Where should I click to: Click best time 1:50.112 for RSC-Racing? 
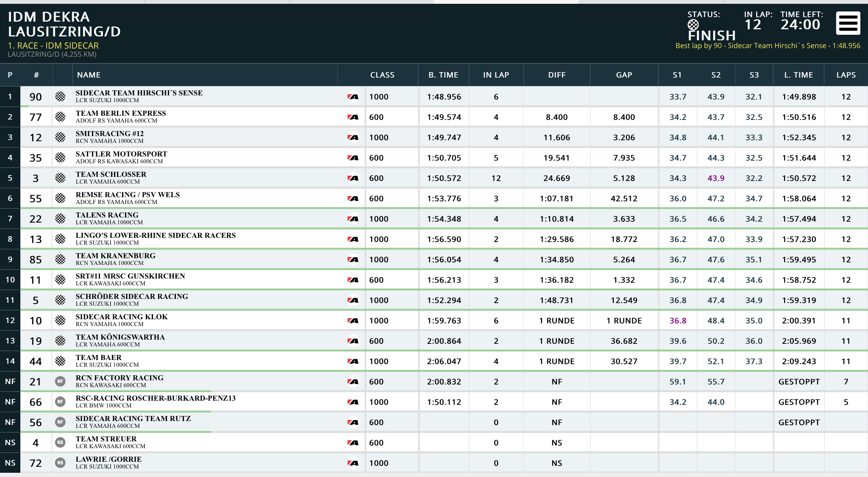[444, 402]
